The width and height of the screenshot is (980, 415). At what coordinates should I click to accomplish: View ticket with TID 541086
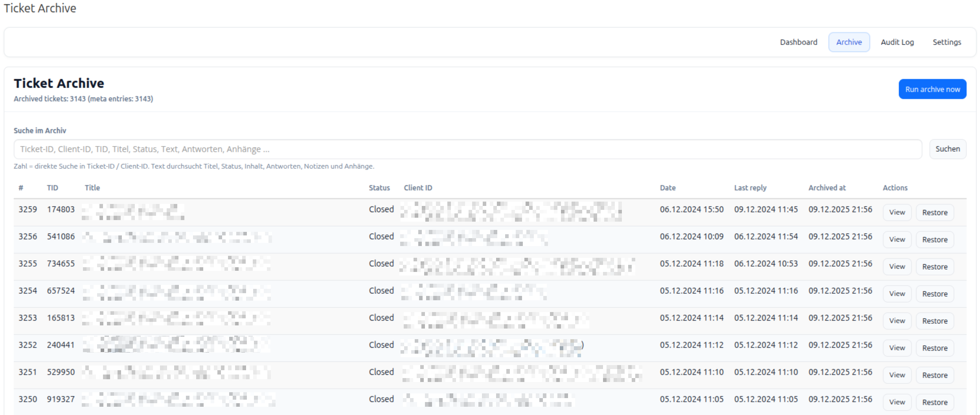pos(897,240)
